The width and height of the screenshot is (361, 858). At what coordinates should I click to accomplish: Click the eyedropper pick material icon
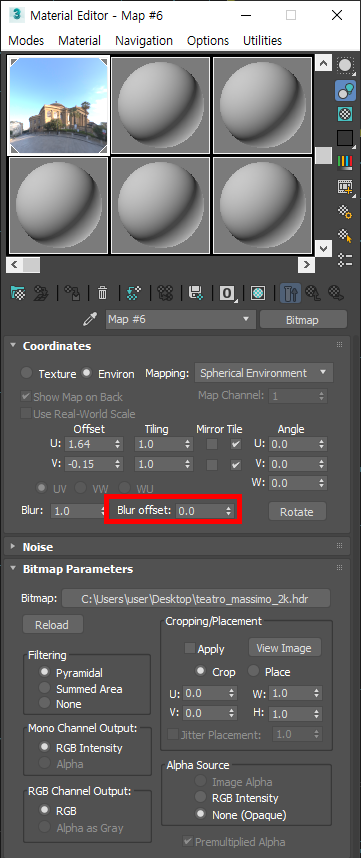click(91, 320)
